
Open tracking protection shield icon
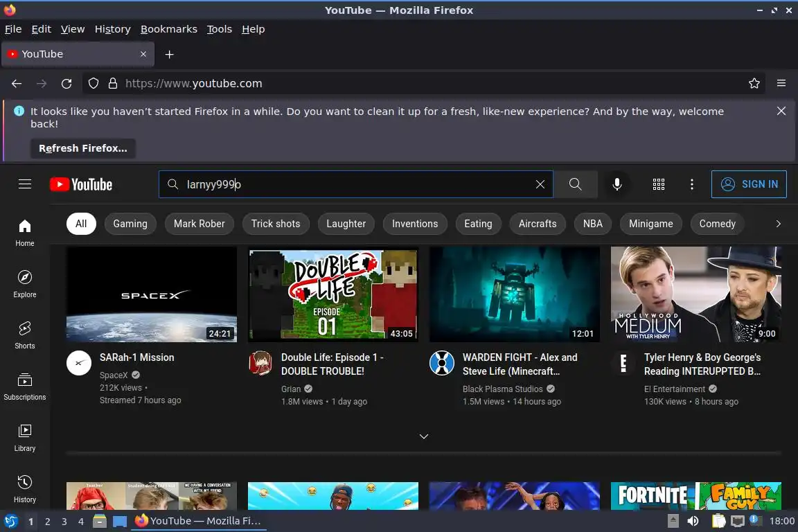click(x=94, y=84)
